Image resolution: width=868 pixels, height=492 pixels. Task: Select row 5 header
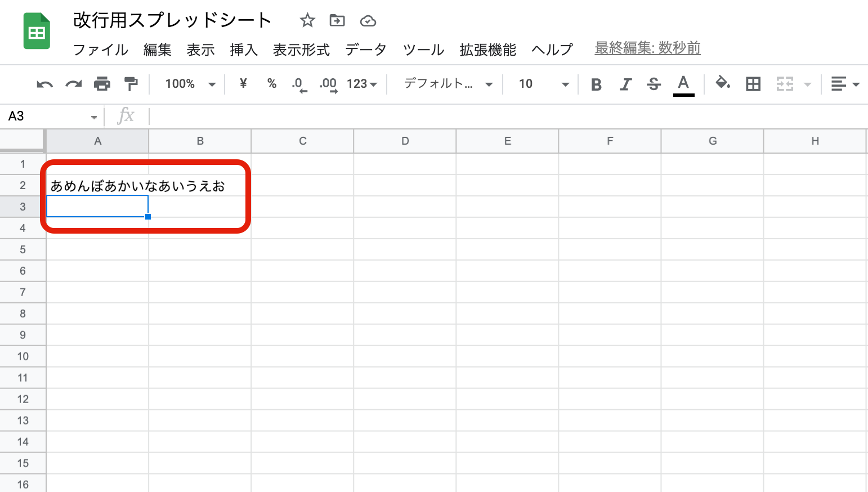pyautogui.click(x=23, y=249)
